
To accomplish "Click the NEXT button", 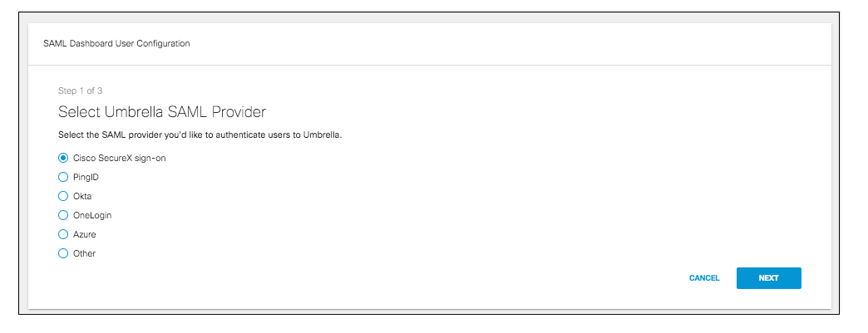I will (x=768, y=278).
